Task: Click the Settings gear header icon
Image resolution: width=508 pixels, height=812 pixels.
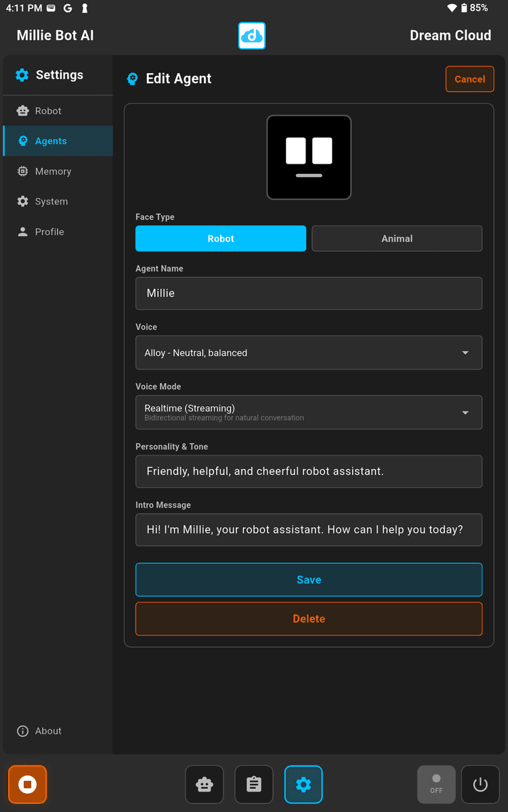Action: point(22,75)
